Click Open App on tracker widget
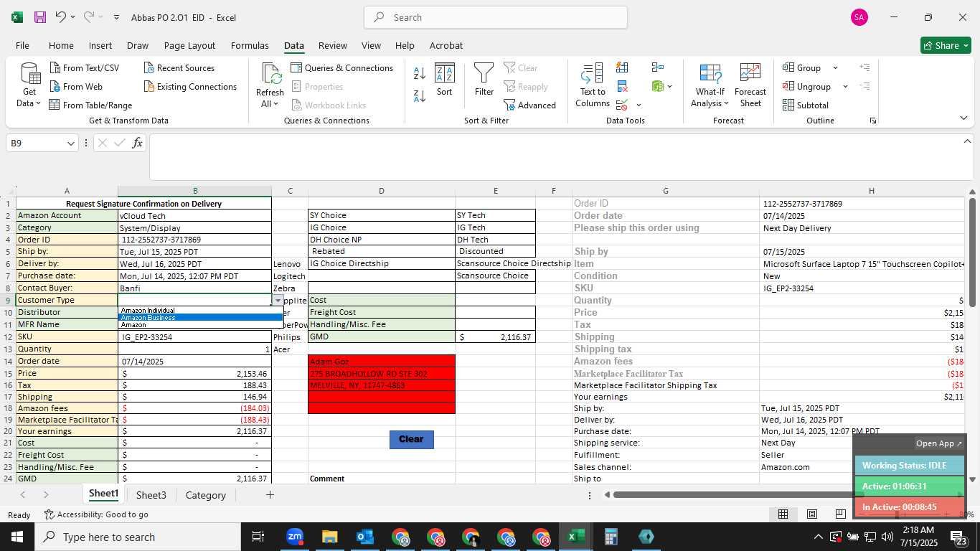 pyautogui.click(x=939, y=443)
